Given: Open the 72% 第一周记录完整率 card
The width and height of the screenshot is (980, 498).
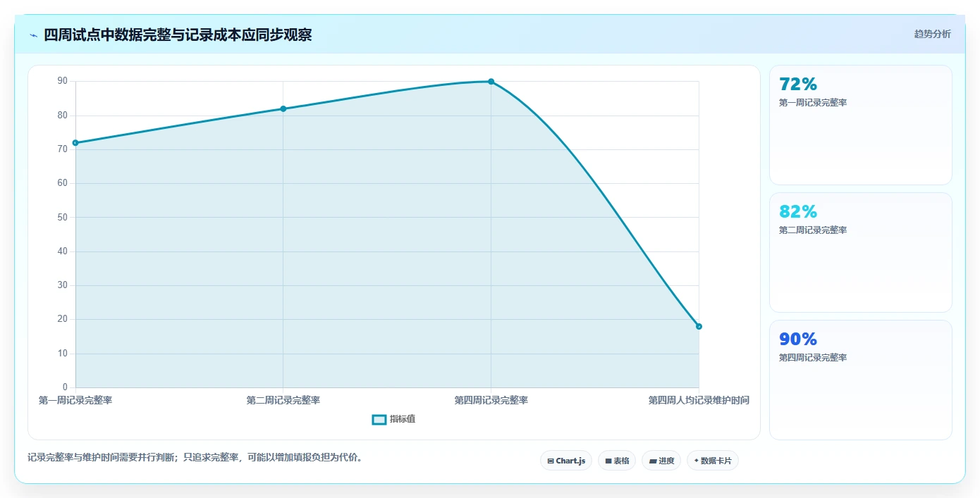Looking at the screenshot, I should [860, 125].
